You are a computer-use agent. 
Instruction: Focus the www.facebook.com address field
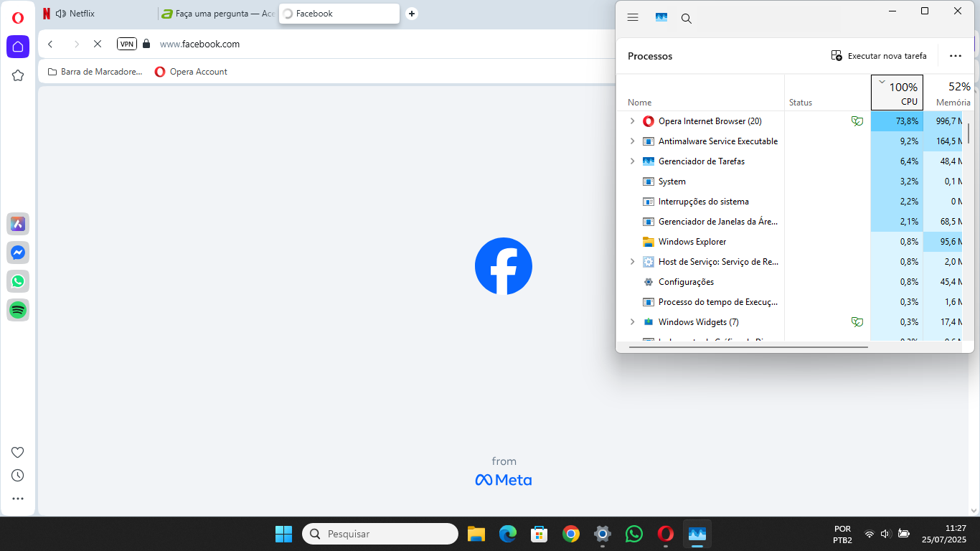tap(199, 44)
